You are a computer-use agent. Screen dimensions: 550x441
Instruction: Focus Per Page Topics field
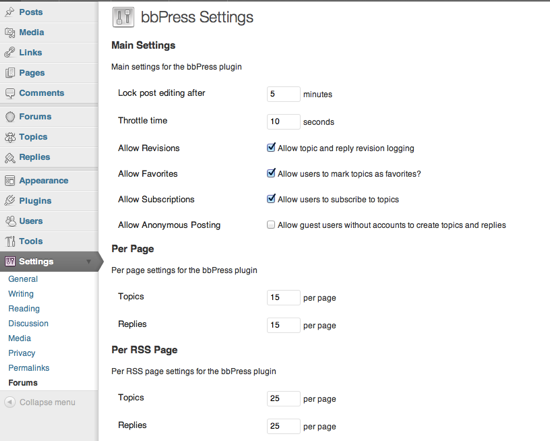coord(283,298)
